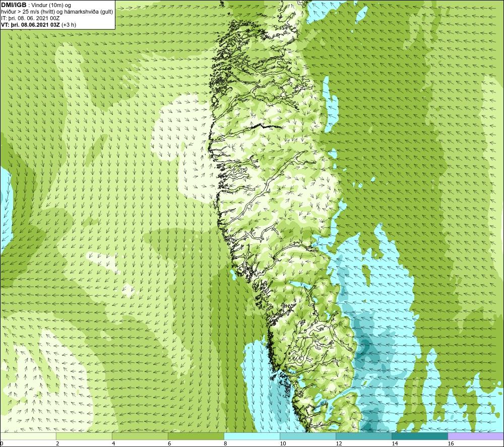
Task: Click the '4' label under the color scale
Action: coord(113,444)
